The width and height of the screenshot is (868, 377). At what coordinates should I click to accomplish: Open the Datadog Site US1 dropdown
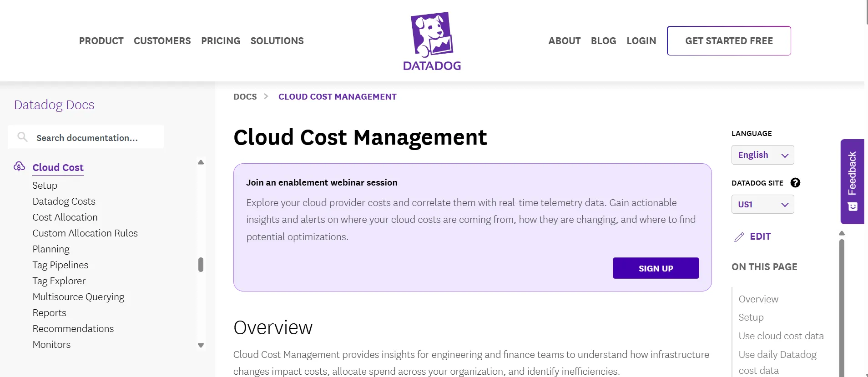[763, 204]
